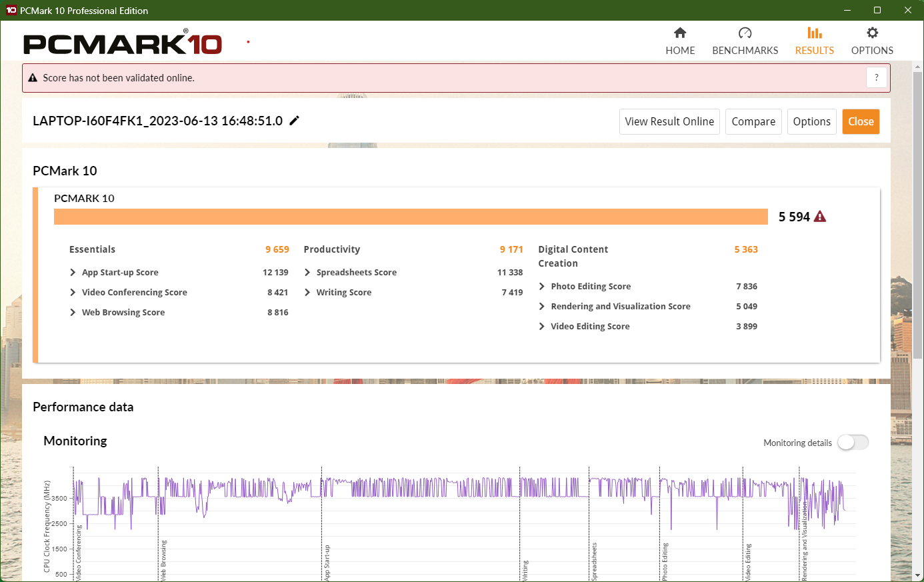Click the Home house icon
The width and height of the screenshot is (924, 582).
[680, 33]
